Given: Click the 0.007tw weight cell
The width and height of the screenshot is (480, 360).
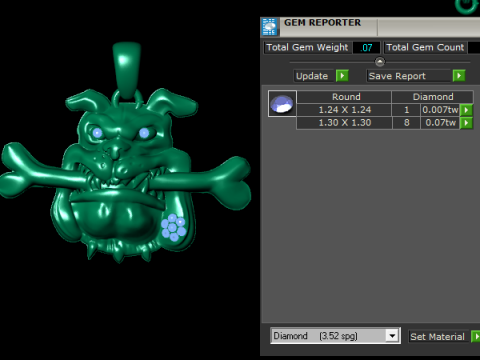Looking at the screenshot, I should (x=440, y=110).
